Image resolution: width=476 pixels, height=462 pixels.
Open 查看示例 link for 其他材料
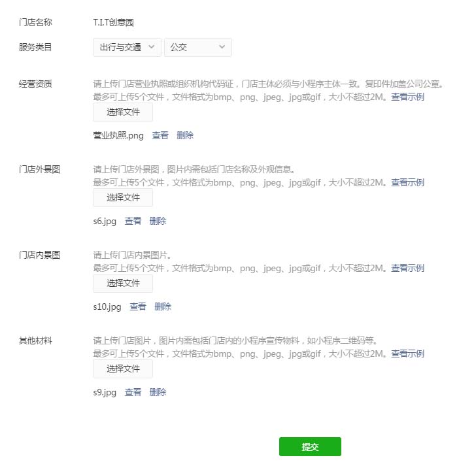tap(407, 354)
